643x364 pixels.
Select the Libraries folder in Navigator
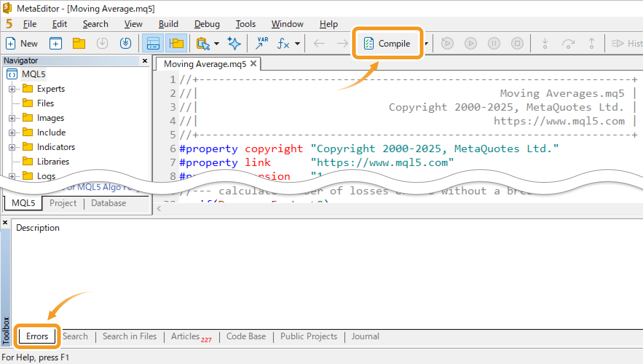[53, 162]
